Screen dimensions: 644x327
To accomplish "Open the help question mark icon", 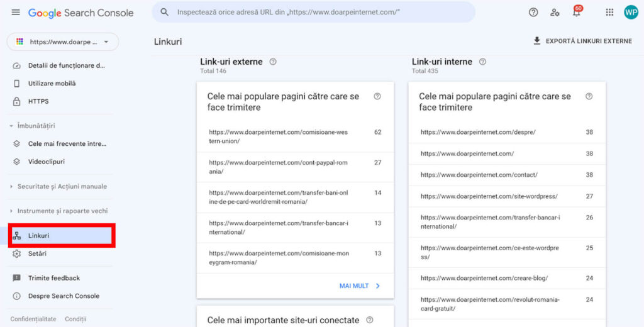I will tap(533, 13).
